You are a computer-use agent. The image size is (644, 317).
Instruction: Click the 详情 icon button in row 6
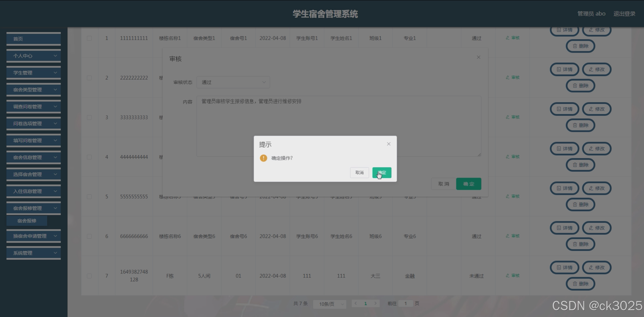[x=564, y=228]
